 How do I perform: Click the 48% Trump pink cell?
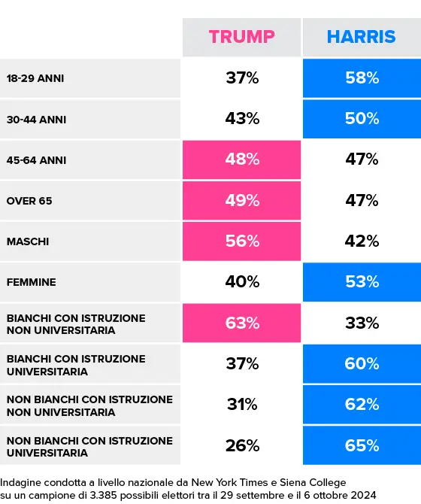coord(241,159)
